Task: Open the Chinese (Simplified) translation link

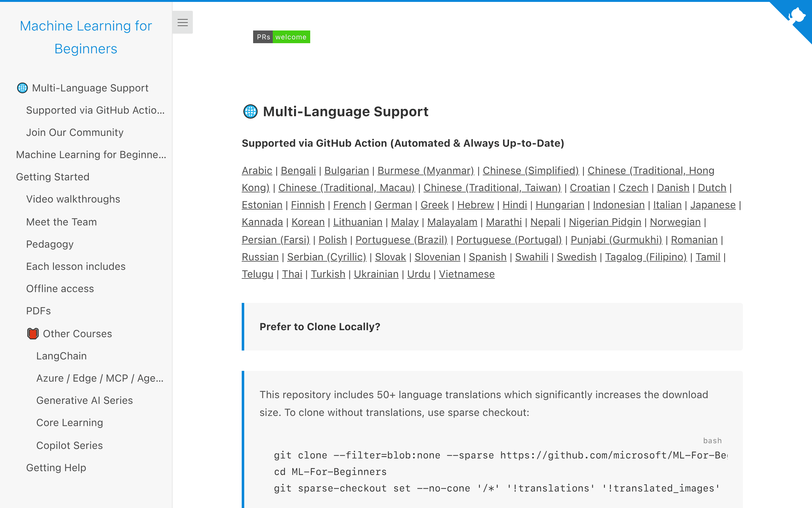Action: [x=531, y=170]
